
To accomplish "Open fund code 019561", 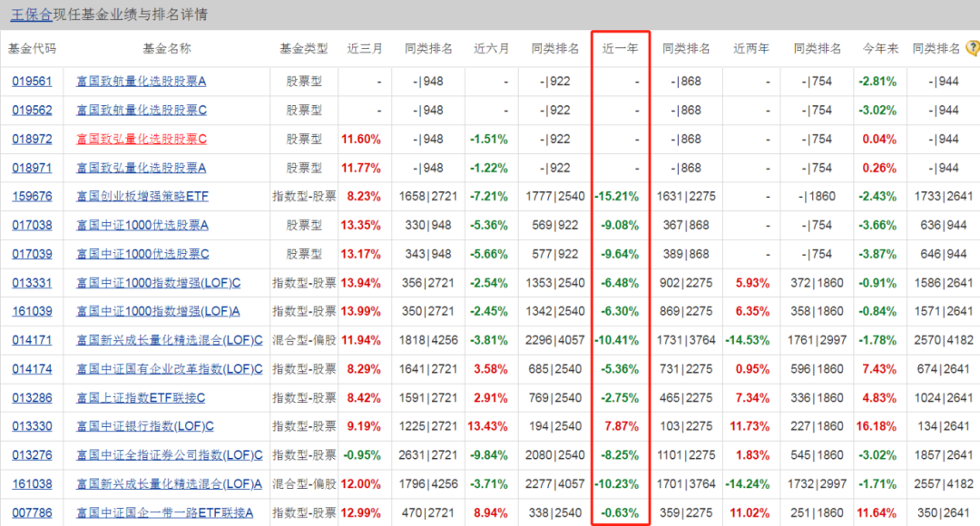I will pos(32,82).
